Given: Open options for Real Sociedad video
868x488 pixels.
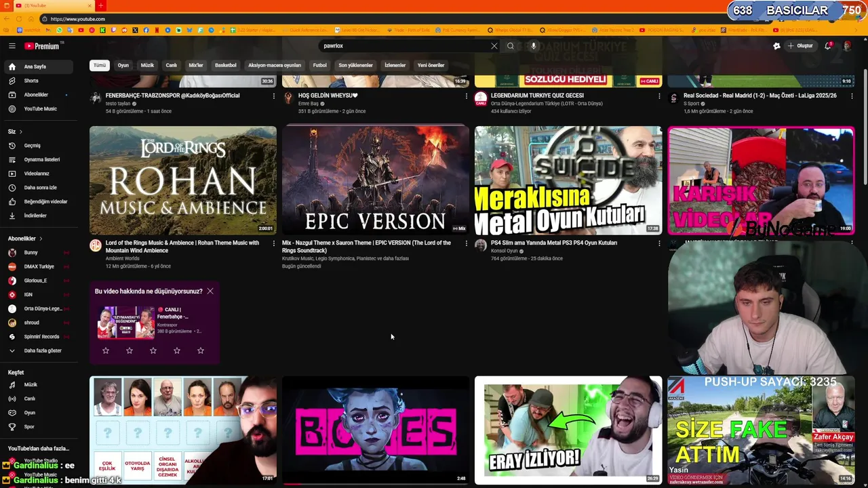Looking at the screenshot, I should click(852, 96).
